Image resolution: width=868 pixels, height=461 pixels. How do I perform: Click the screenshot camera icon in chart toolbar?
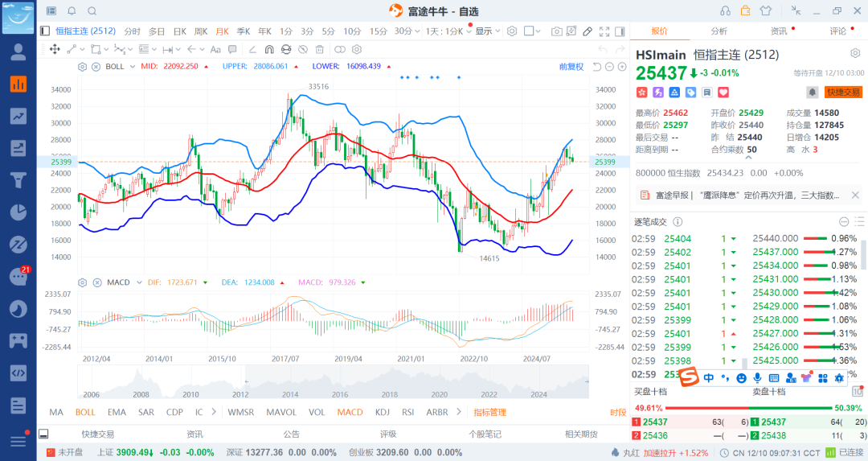coord(557,31)
